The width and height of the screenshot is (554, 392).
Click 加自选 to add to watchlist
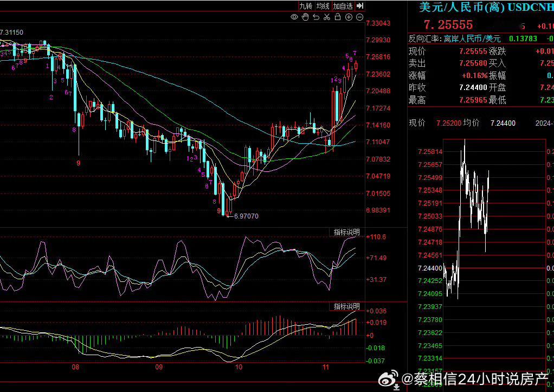coord(343,6)
